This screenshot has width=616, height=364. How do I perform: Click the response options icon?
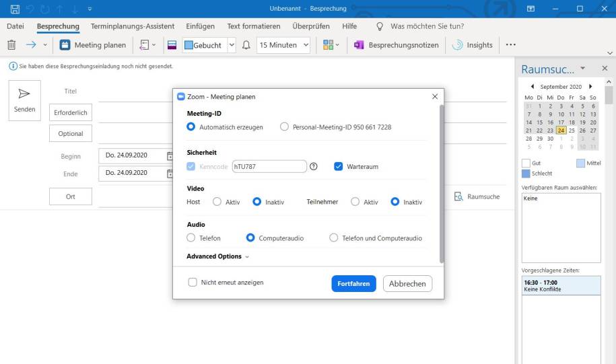pos(144,45)
